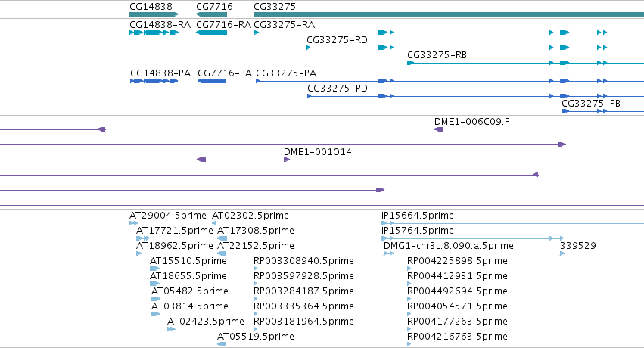Screen dimensions: 644x348
Task: Select EST RP004054571.5prime
Action: [x=457, y=306]
